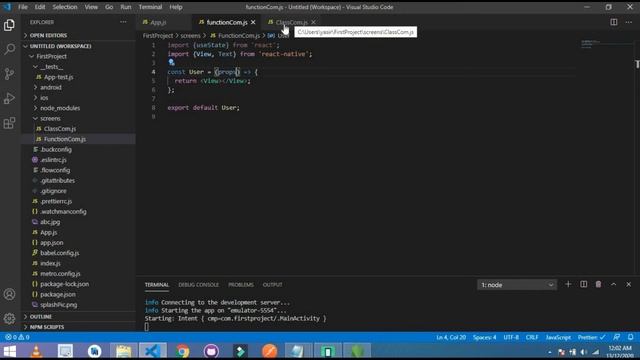The width and height of the screenshot is (640, 360).
Task: Open ClassCom.js in the file tree
Action: (x=60, y=129)
